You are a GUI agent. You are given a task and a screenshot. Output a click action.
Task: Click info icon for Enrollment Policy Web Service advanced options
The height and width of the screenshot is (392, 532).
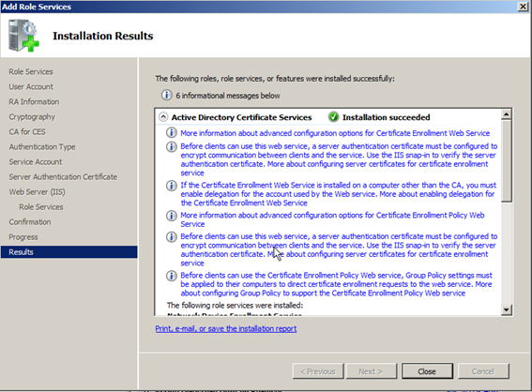coord(172,216)
